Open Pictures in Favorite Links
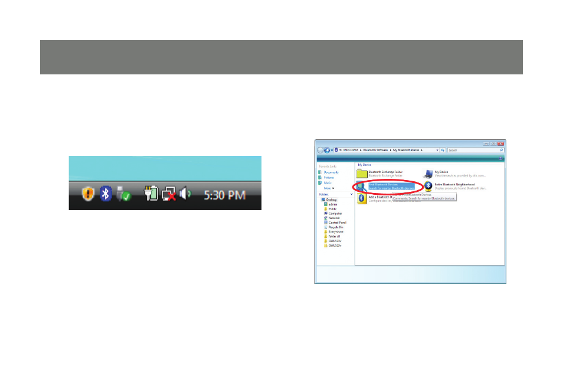Screen dimensions: 563x392 coord(326,178)
